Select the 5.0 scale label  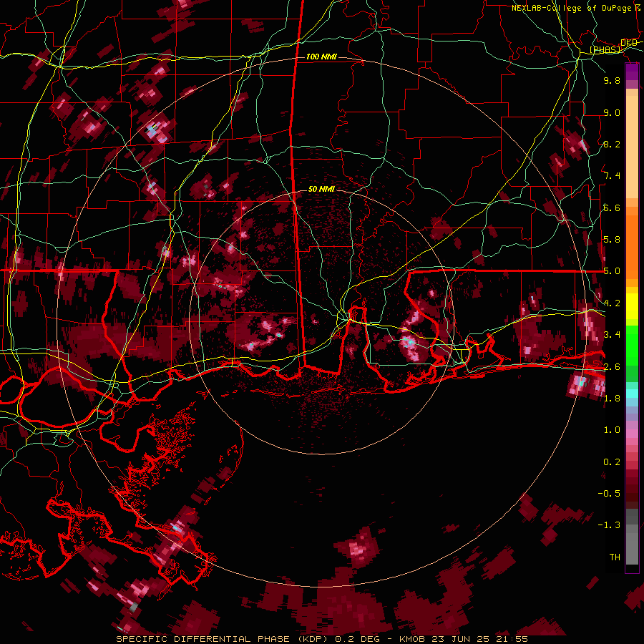[612, 271]
